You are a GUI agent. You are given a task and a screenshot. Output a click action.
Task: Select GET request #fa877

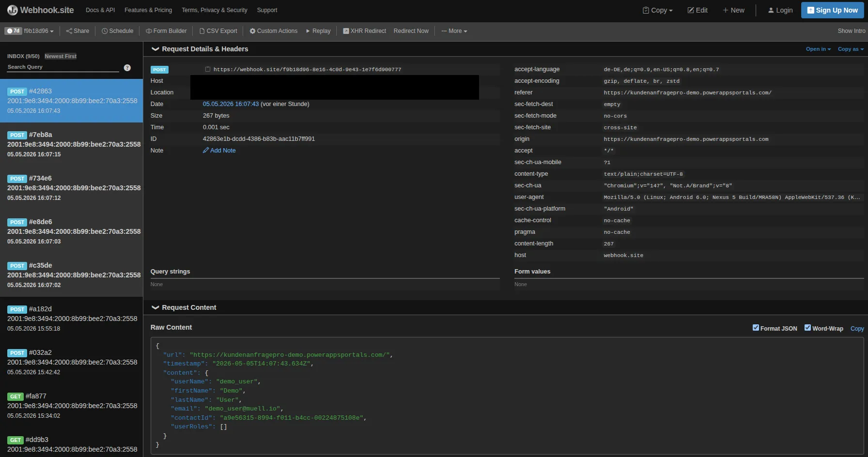(72, 406)
